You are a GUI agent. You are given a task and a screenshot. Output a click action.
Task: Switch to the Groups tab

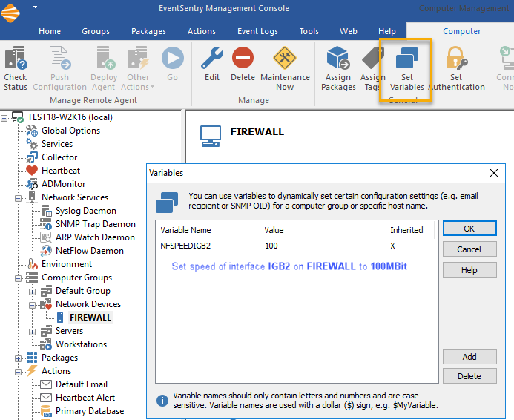96,31
